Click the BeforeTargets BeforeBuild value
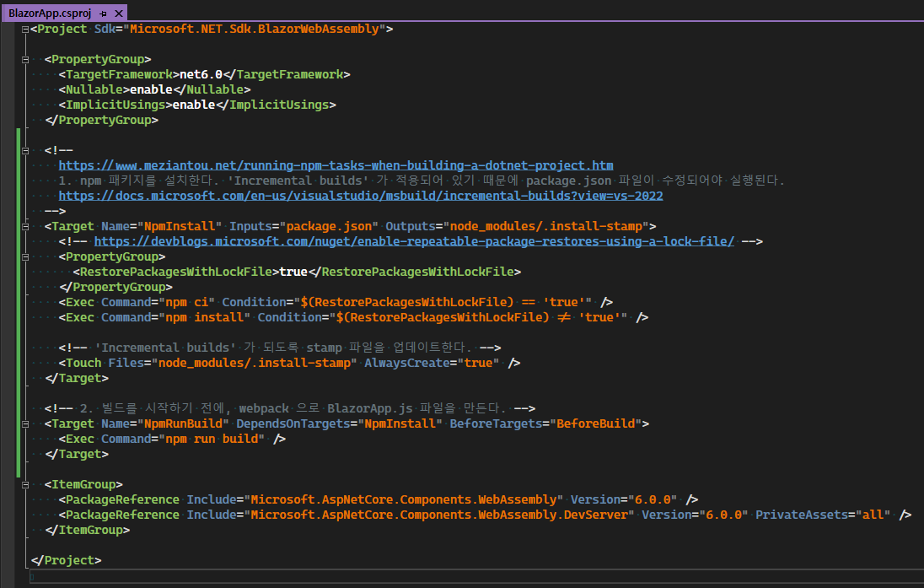This screenshot has width=924, height=588. [596, 424]
